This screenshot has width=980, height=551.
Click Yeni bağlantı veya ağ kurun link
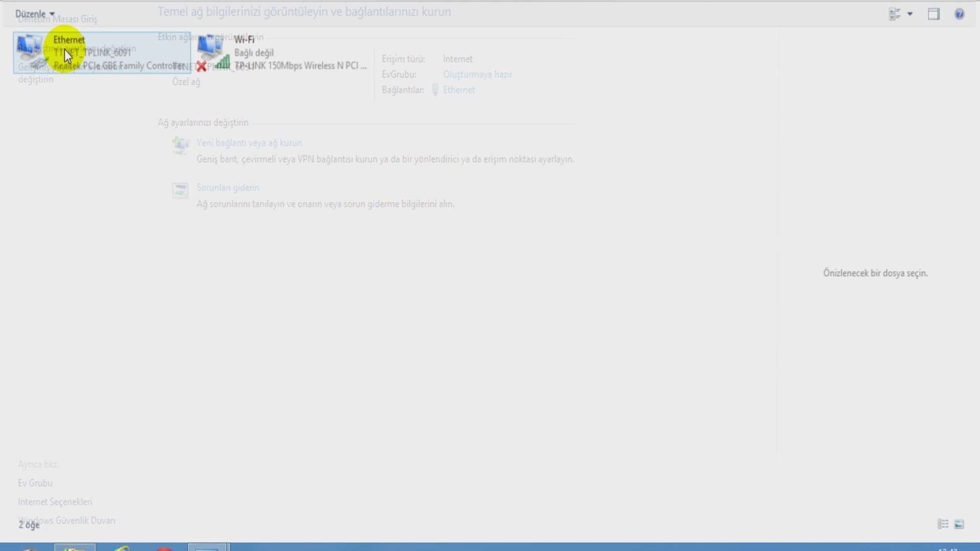(x=249, y=143)
